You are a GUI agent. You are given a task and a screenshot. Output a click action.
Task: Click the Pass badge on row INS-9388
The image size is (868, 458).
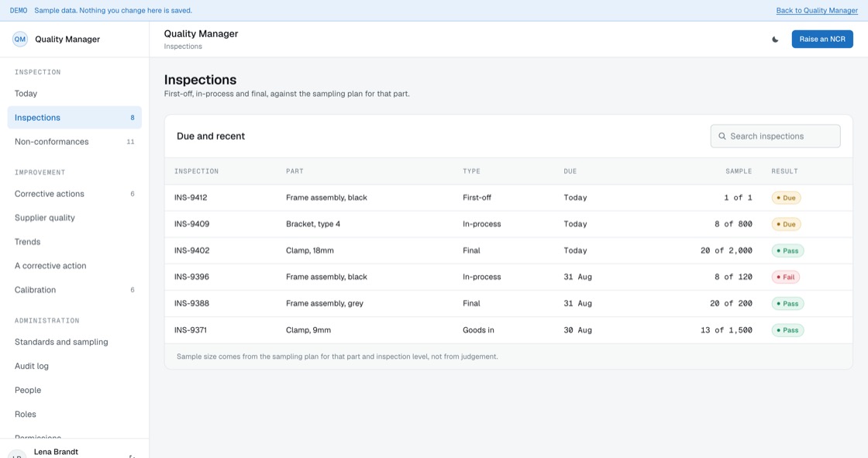point(787,304)
